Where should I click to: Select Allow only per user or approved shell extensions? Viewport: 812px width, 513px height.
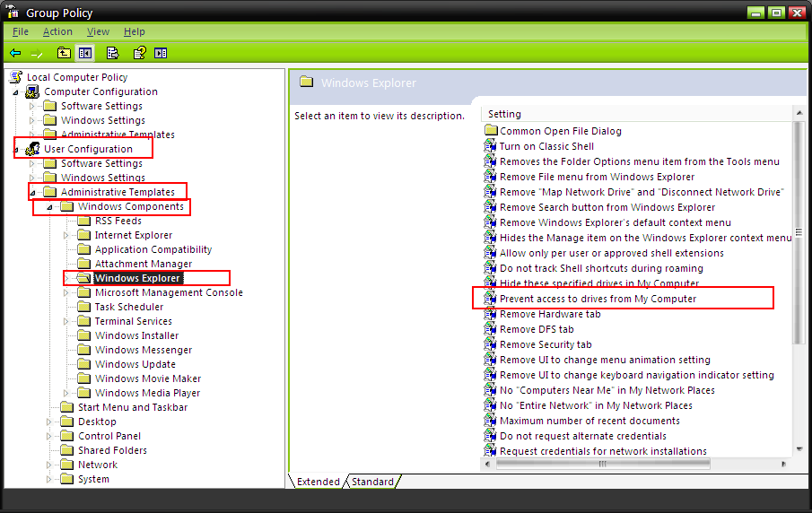tap(612, 253)
